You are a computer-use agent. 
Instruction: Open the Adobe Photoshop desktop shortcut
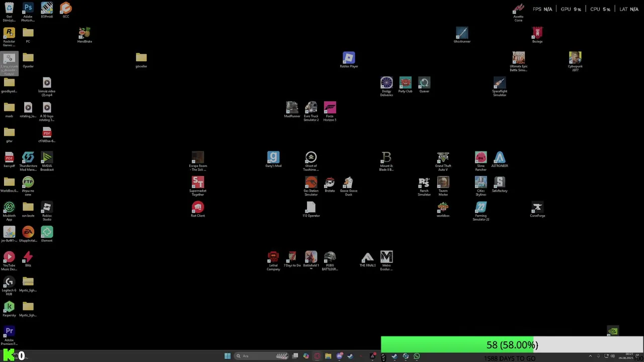point(28,12)
